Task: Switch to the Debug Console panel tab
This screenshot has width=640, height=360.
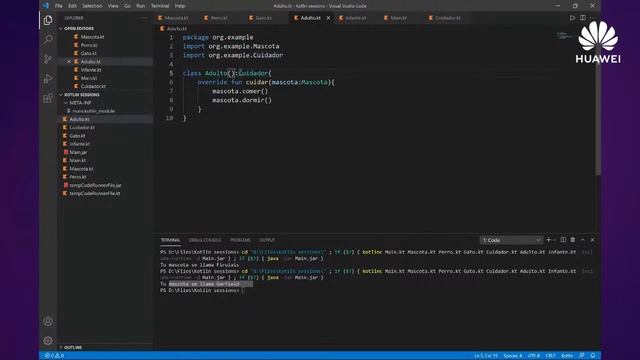Action: 205,240
